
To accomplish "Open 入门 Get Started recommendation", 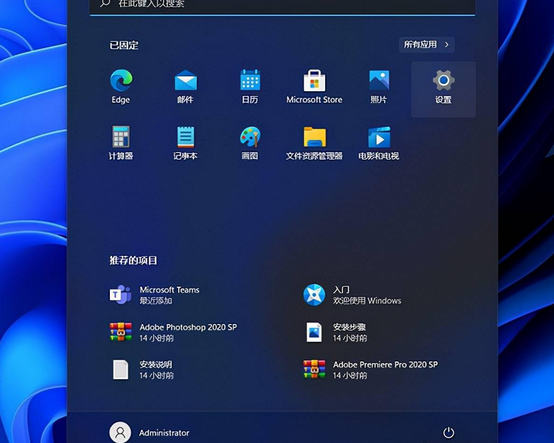I will (x=352, y=295).
